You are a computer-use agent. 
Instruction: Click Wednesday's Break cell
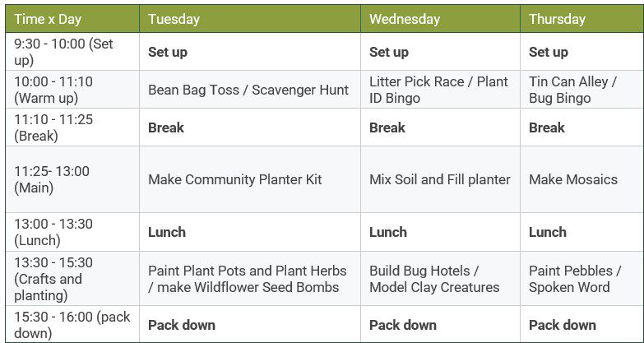point(387,127)
